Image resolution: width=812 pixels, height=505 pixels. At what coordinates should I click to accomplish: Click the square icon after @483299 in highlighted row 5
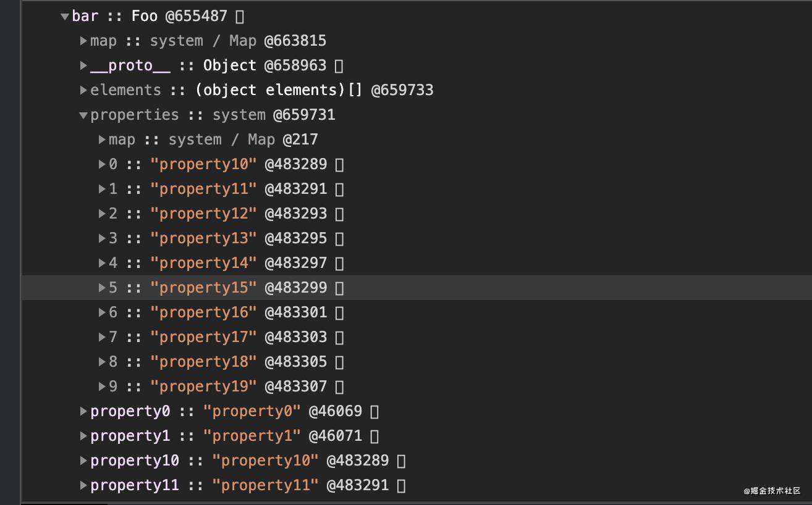339,288
